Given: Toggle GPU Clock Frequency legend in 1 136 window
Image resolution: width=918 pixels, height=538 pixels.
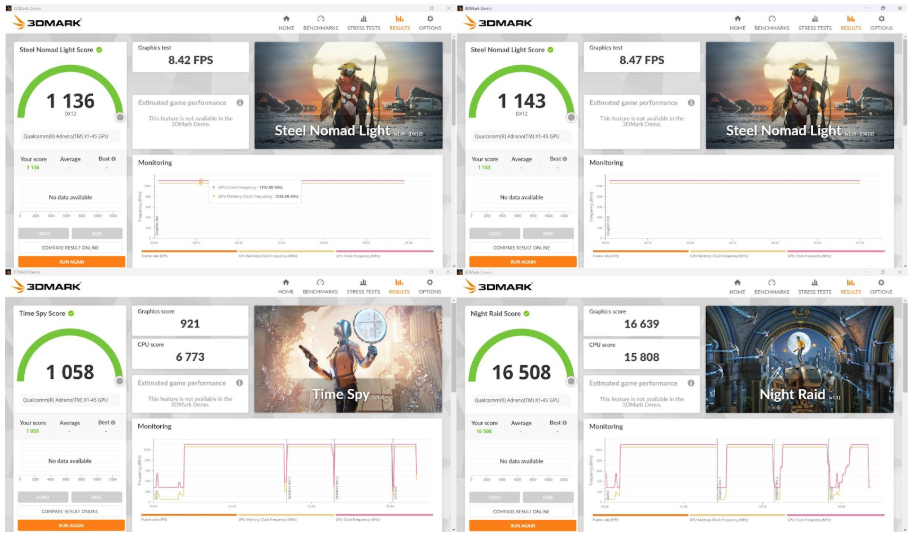Looking at the screenshot, I should tap(385, 254).
